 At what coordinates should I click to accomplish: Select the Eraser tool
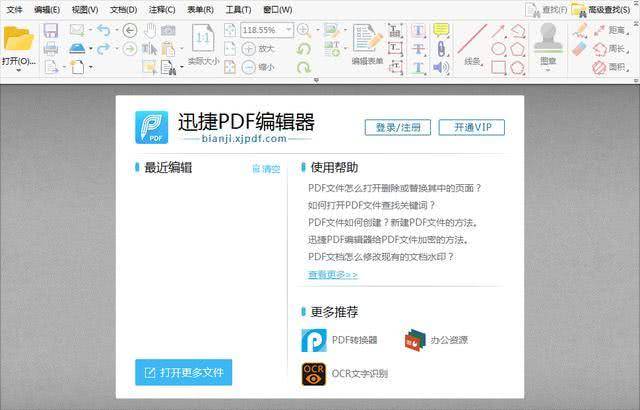582,48
